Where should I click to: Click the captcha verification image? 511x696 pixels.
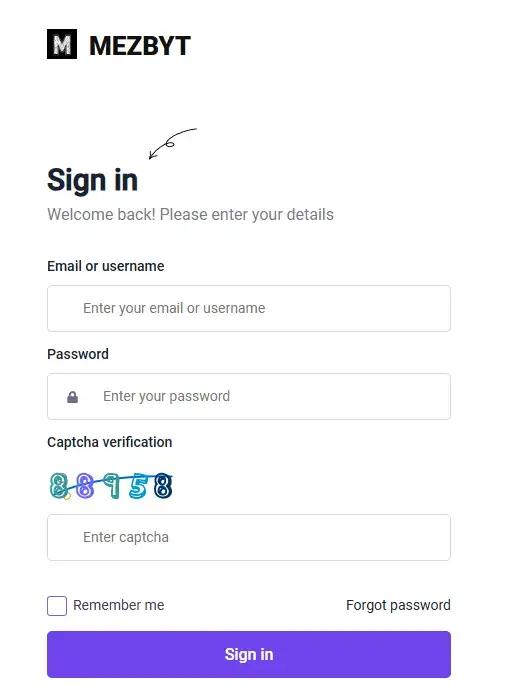click(x=111, y=486)
